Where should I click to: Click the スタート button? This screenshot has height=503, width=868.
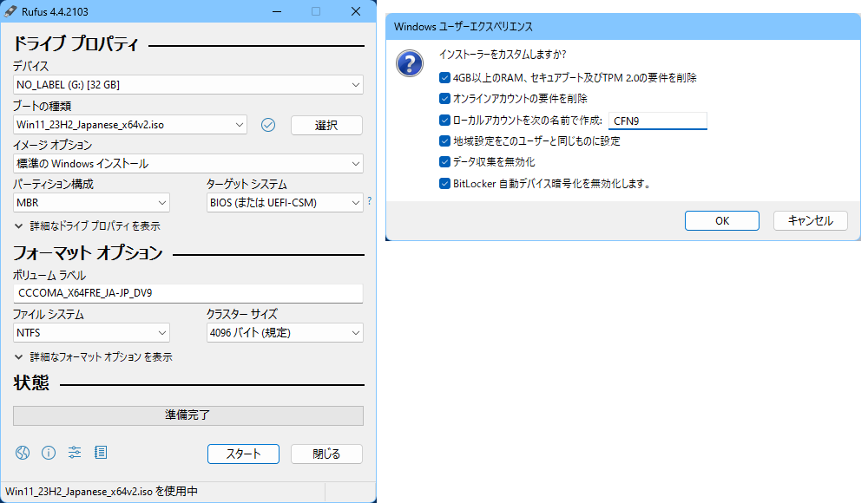243,454
